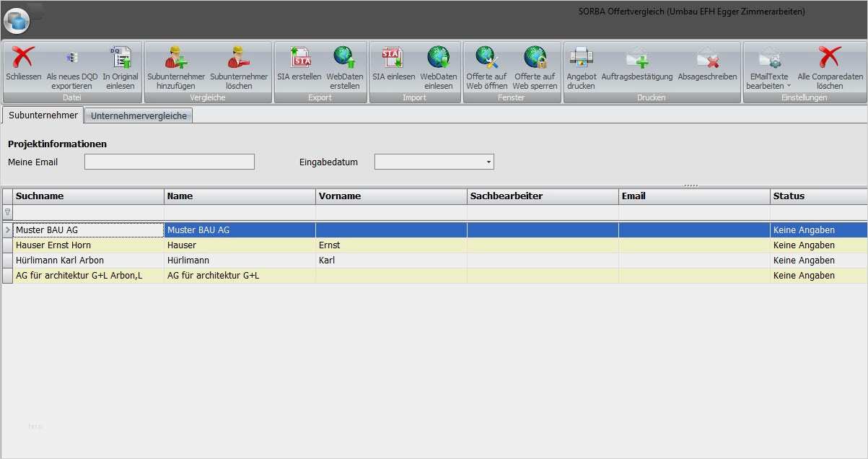Sort by the Name column header

(x=240, y=196)
